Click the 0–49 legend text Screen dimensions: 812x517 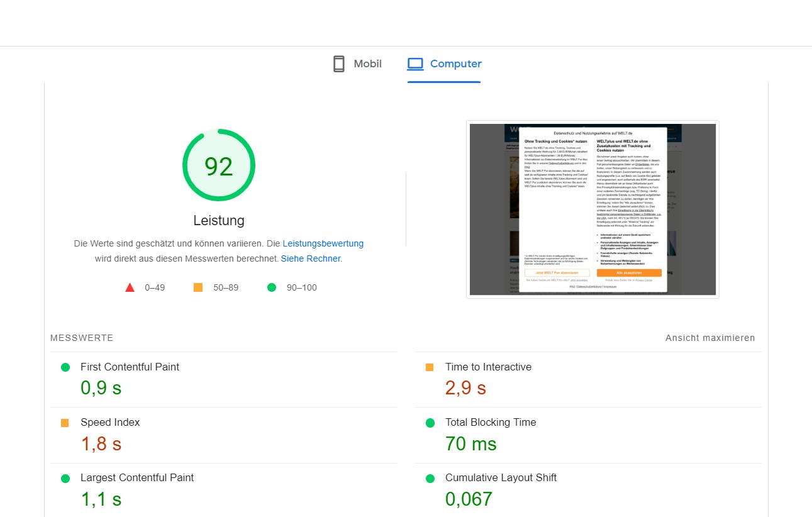pyautogui.click(x=155, y=287)
